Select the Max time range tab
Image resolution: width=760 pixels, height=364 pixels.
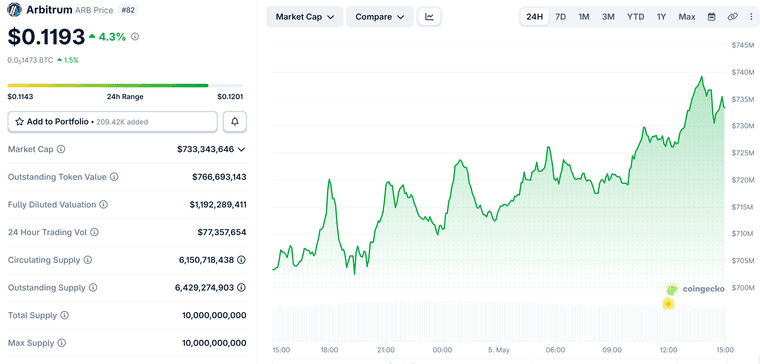(687, 17)
